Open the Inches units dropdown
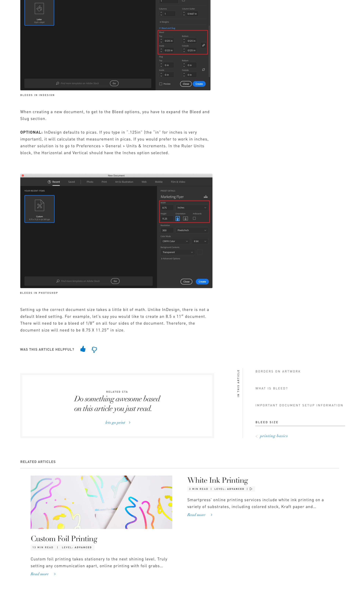The image size is (364, 596). (192, 208)
